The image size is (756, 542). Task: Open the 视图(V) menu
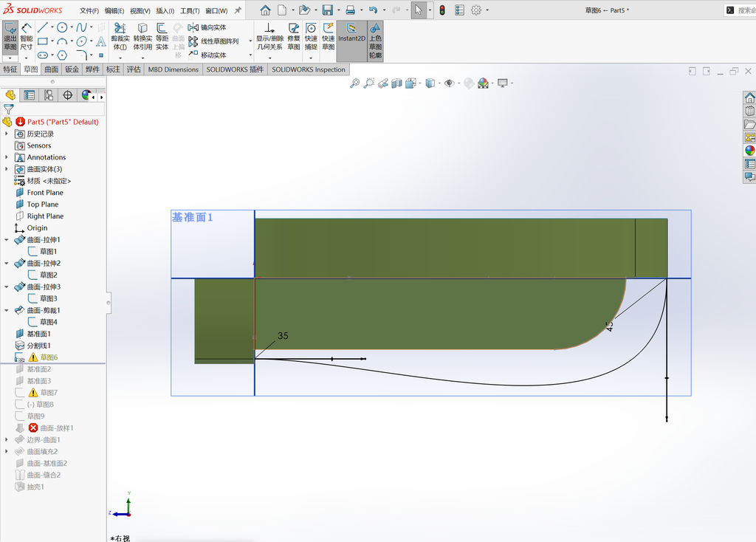pos(140,10)
